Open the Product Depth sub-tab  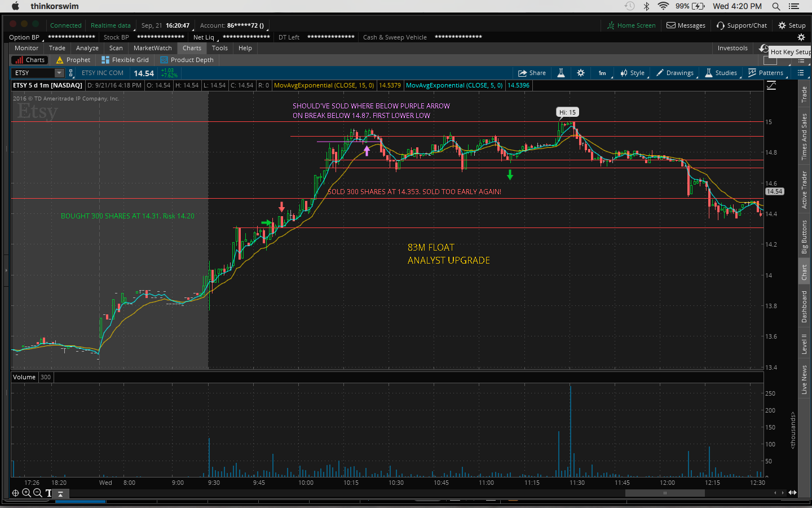click(187, 60)
